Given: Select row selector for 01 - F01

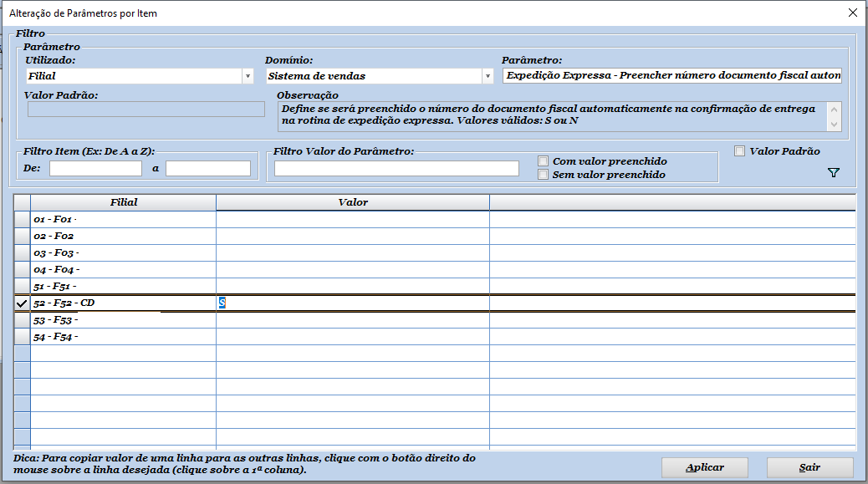Looking at the screenshot, I should coord(22,219).
